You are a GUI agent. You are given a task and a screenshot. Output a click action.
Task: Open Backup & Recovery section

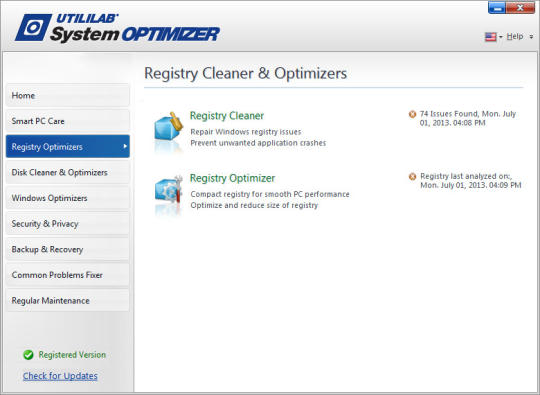[68, 249]
